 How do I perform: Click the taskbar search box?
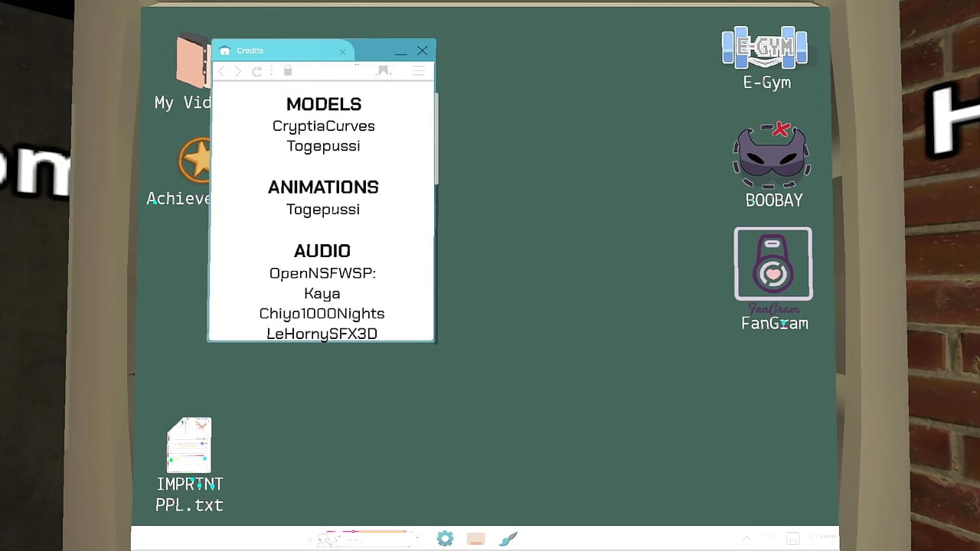tap(364, 538)
